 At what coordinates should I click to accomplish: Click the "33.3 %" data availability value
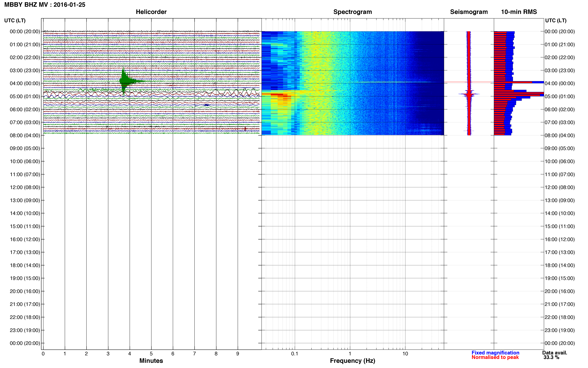point(551,357)
